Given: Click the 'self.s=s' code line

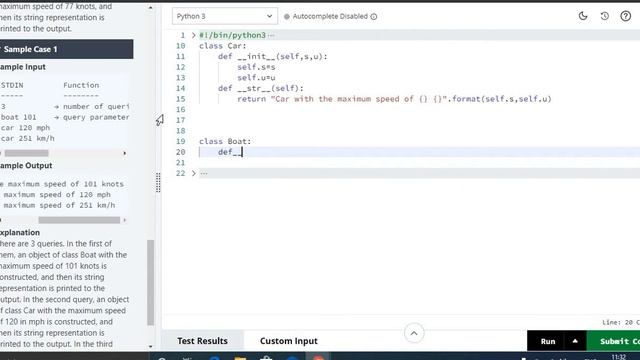Looking at the screenshot, I should point(256,67).
